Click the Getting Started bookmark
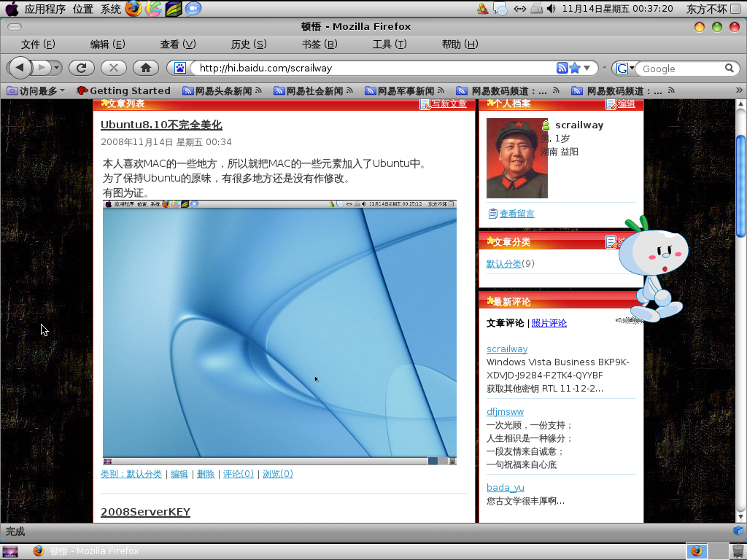The width and height of the screenshot is (747, 560). tap(123, 90)
